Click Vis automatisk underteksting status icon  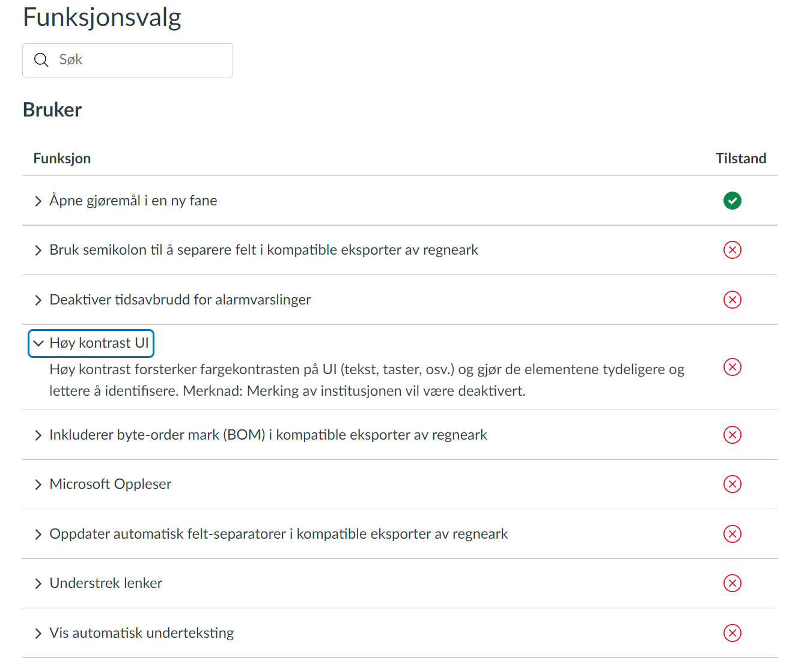(x=732, y=633)
